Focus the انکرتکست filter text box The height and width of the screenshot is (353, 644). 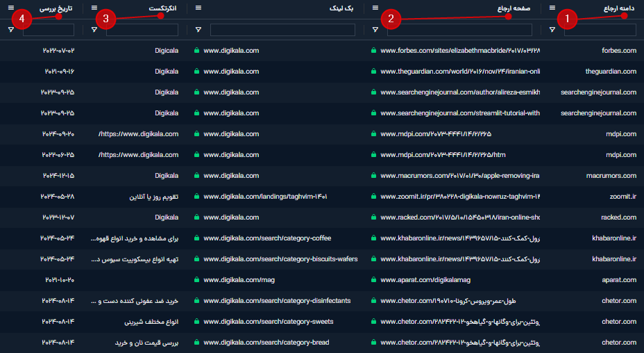click(x=142, y=30)
